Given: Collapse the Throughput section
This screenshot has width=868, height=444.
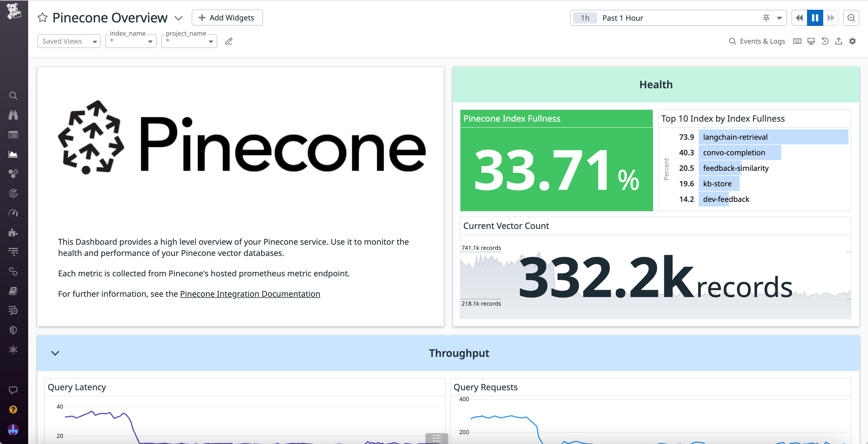Looking at the screenshot, I should (x=55, y=353).
